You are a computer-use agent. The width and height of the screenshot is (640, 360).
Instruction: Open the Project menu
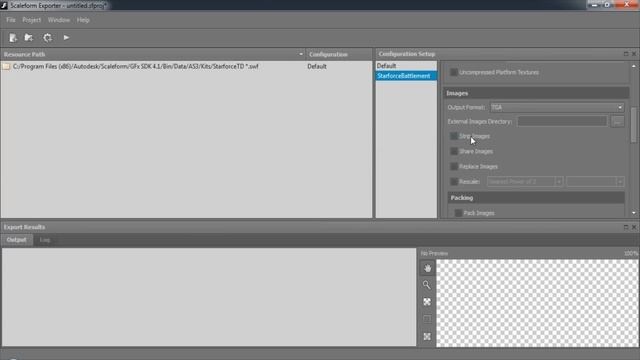pos(31,20)
